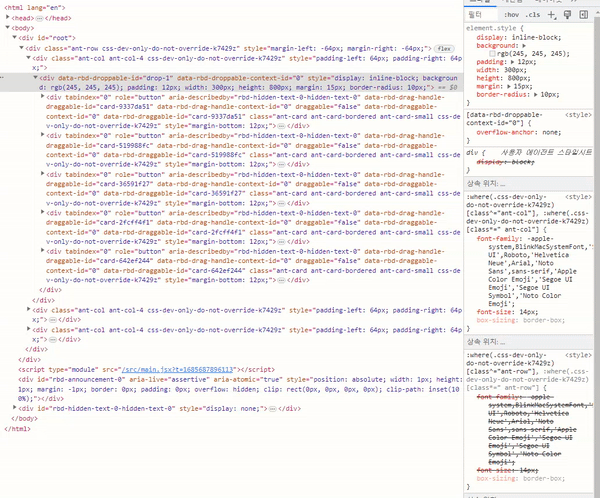Open the actions dots beside the selected drop-1 row
The height and width of the screenshot is (498, 600).
[2, 78]
